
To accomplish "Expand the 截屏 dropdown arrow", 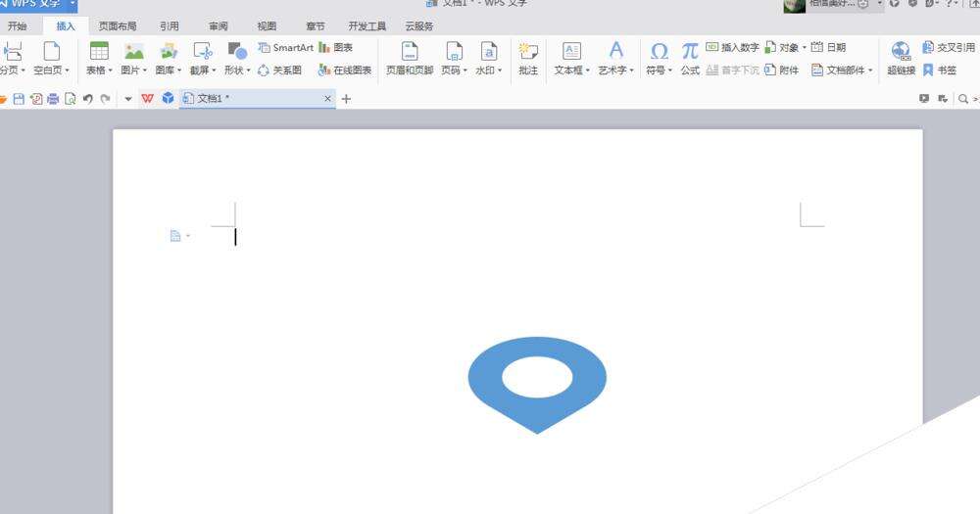I will [214, 70].
